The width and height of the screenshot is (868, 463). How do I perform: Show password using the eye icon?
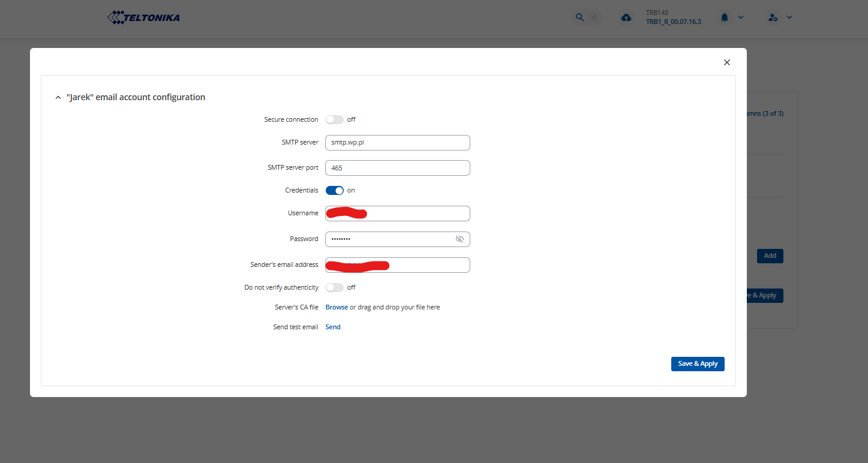point(459,239)
